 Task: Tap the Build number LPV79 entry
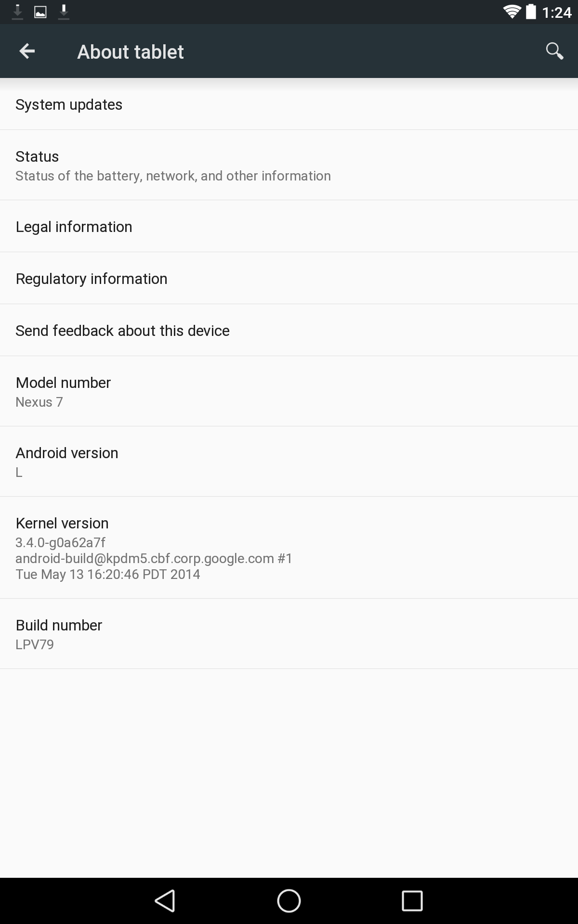click(289, 634)
